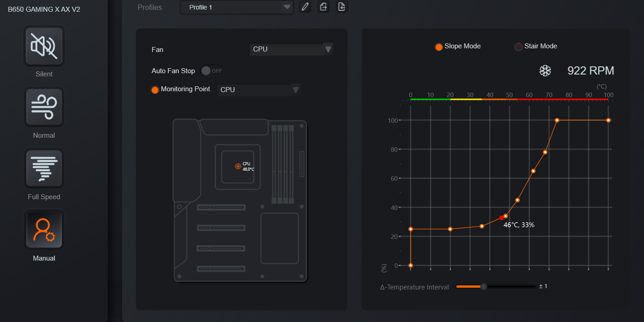Screen dimensions: 644x322
Task: Click the export profile icon
Action: pyautogui.click(x=323, y=7)
